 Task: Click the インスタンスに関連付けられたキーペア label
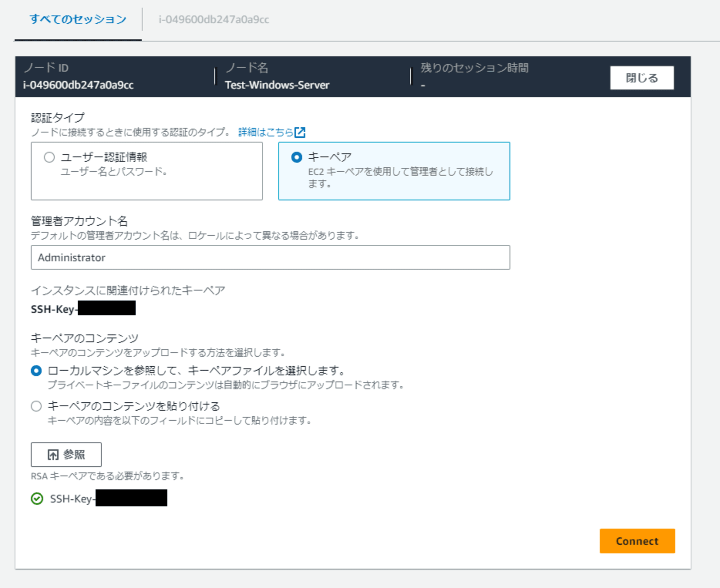(128, 290)
